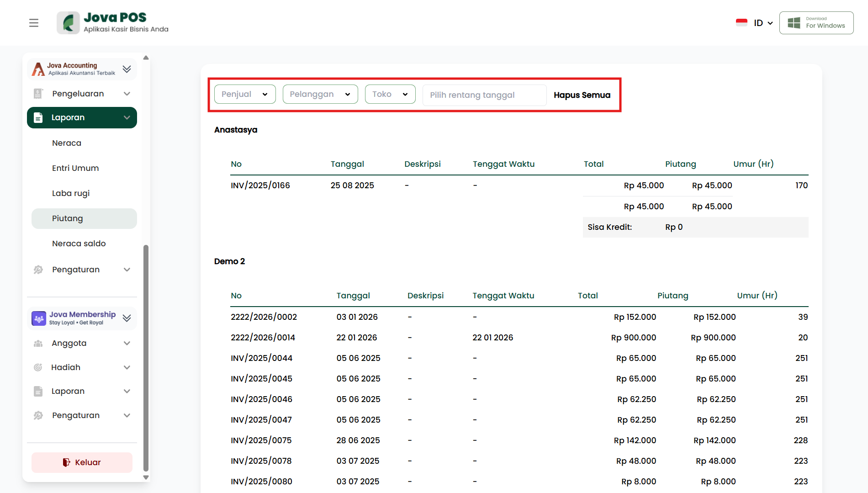The image size is (868, 493).
Task: Select Laba rugi in sidebar
Action: coord(71,193)
